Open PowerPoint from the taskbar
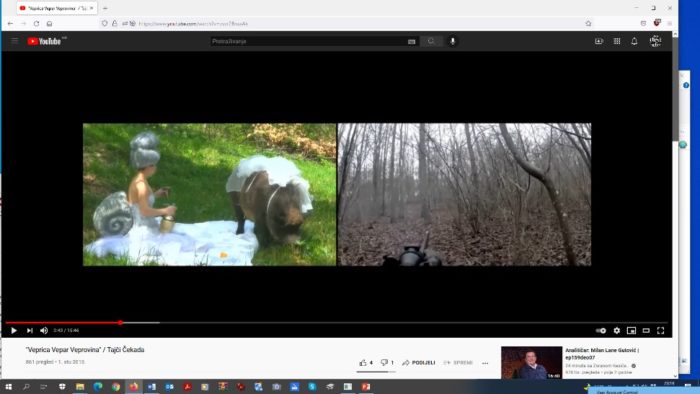This screenshot has width=700, height=394. point(366,386)
